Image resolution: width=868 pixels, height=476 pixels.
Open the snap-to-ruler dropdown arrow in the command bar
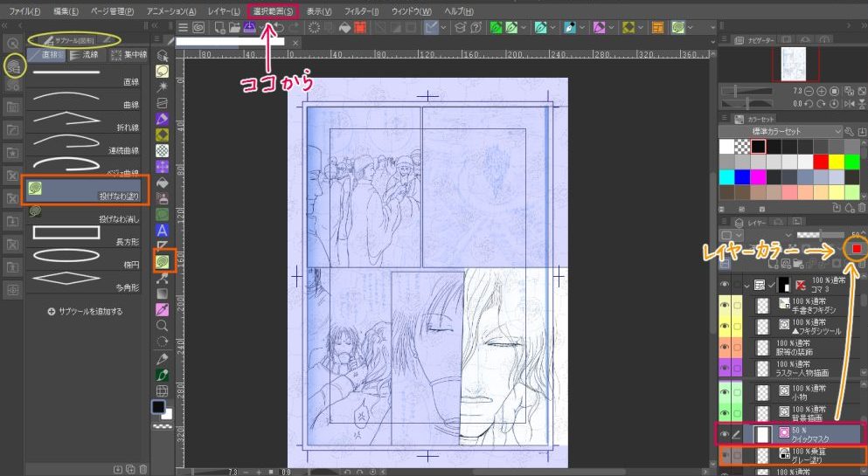coord(443,27)
